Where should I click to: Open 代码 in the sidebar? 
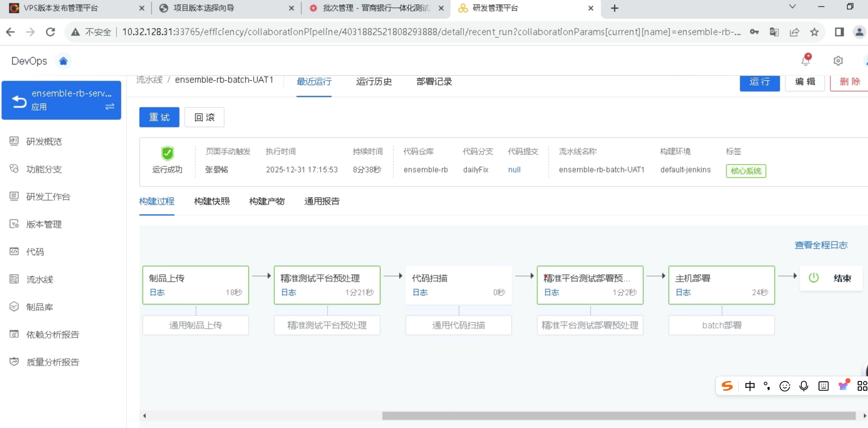[x=35, y=252]
